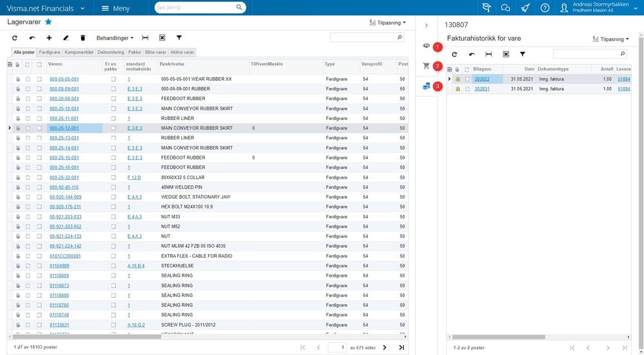The height and width of the screenshot is (355, 644).
Task: Open the rocket icon in top bar
Action: click(525, 8)
